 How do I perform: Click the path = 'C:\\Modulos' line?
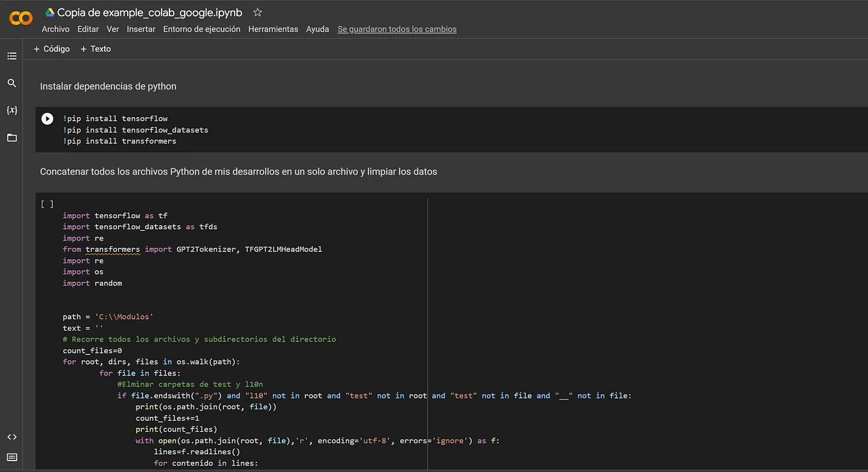click(x=108, y=317)
